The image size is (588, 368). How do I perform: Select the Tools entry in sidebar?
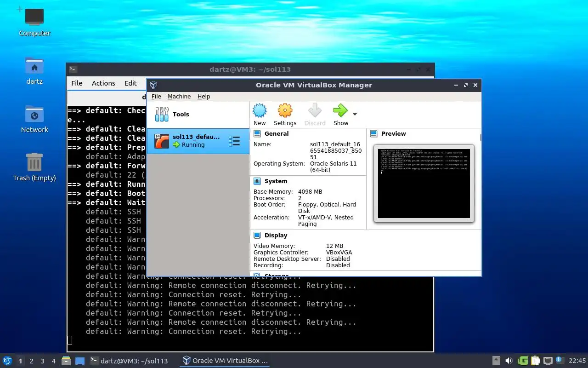coord(198,115)
